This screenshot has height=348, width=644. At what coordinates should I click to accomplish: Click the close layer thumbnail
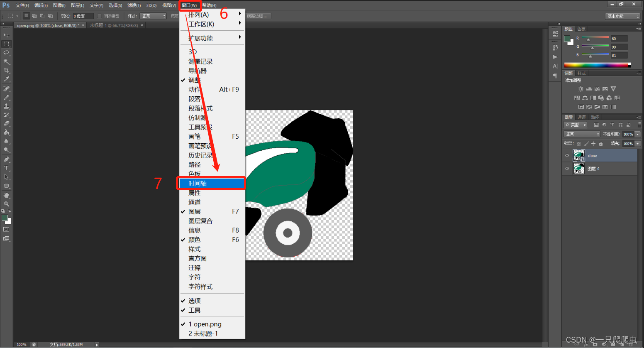[579, 155]
